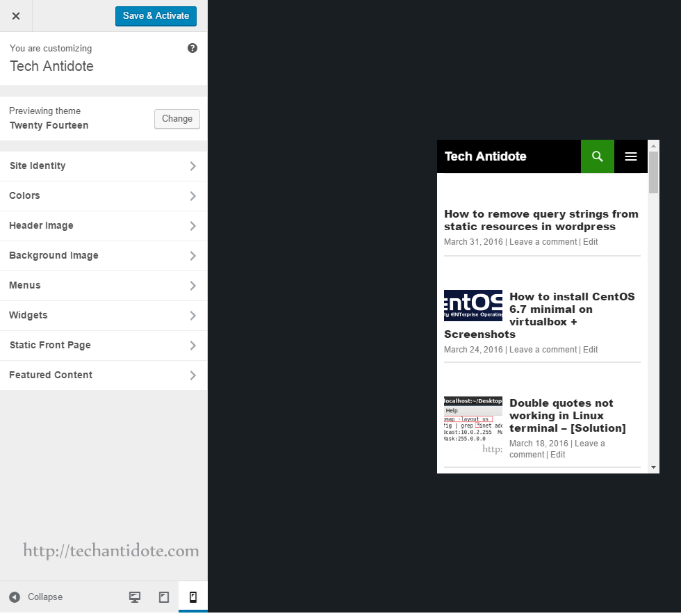
Task: Open the Menus section
Action: click(104, 286)
